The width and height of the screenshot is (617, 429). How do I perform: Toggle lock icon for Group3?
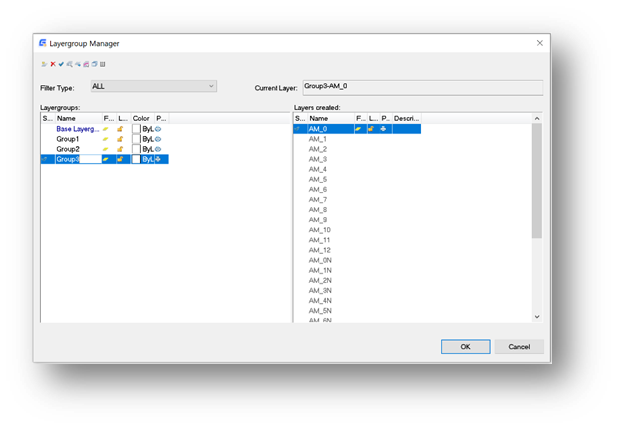tap(120, 159)
